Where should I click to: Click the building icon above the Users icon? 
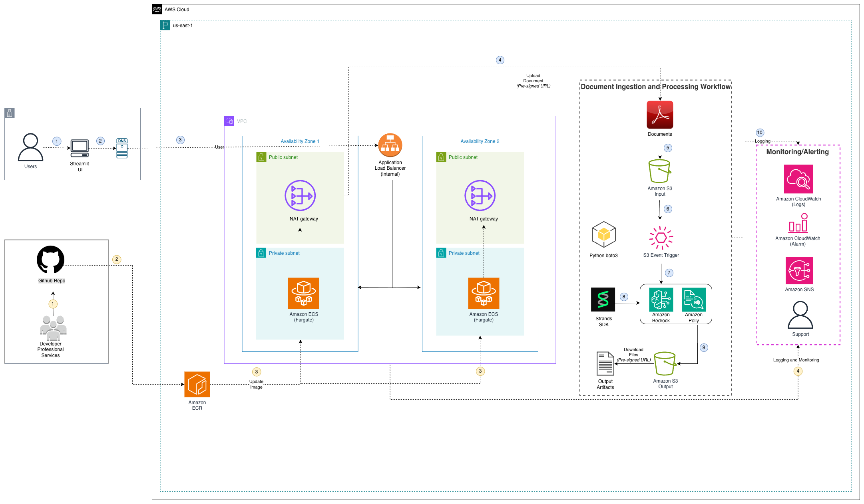(10, 113)
